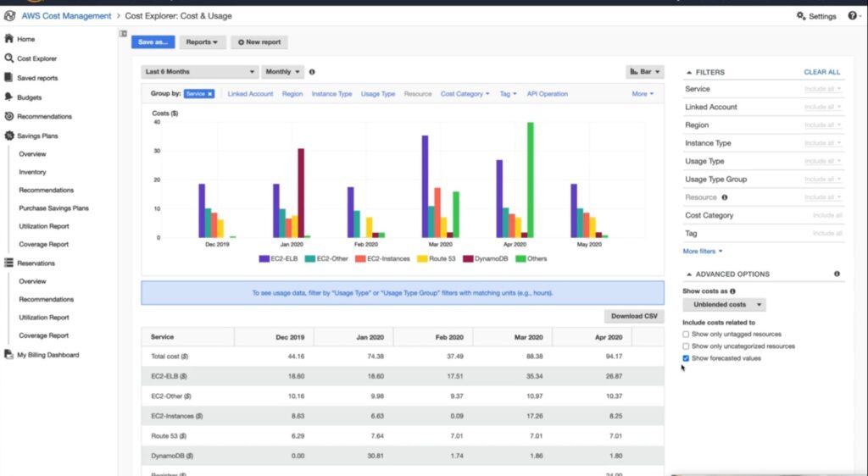The width and height of the screenshot is (868, 476).
Task: Click info icon beside Show costs as
Action: point(733,291)
